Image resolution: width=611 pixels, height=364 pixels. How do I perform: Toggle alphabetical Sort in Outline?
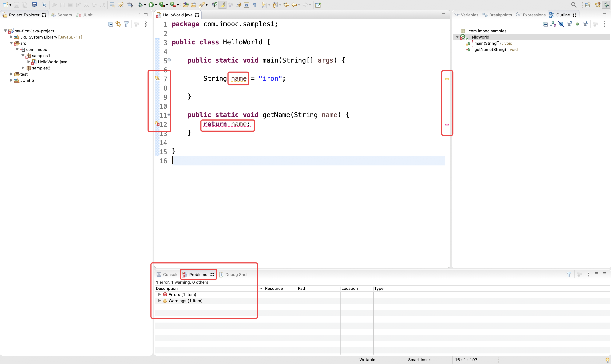pos(553,24)
